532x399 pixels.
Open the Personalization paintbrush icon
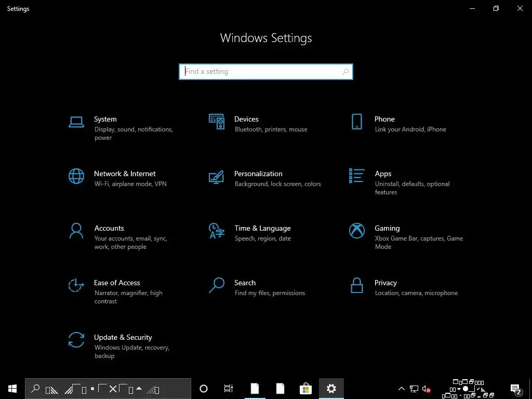click(216, 177)
